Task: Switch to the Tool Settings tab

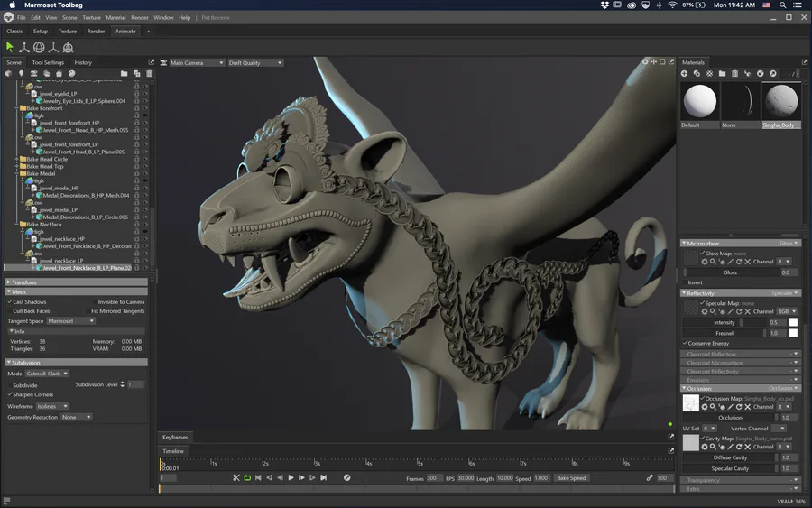Action: 48,62
